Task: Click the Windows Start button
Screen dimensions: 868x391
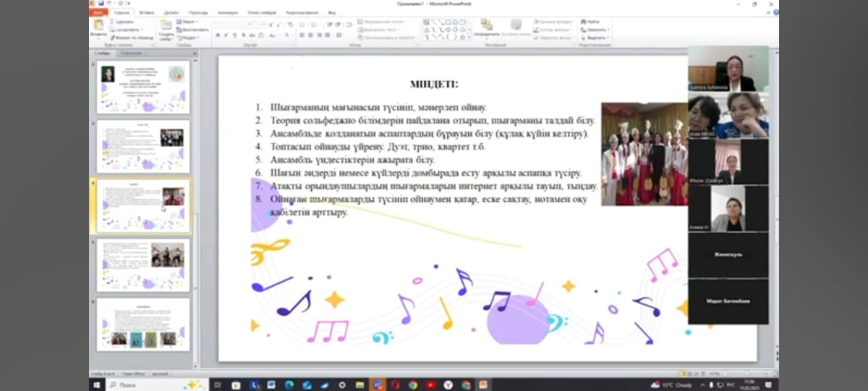Action: click(x=98, y=384)
